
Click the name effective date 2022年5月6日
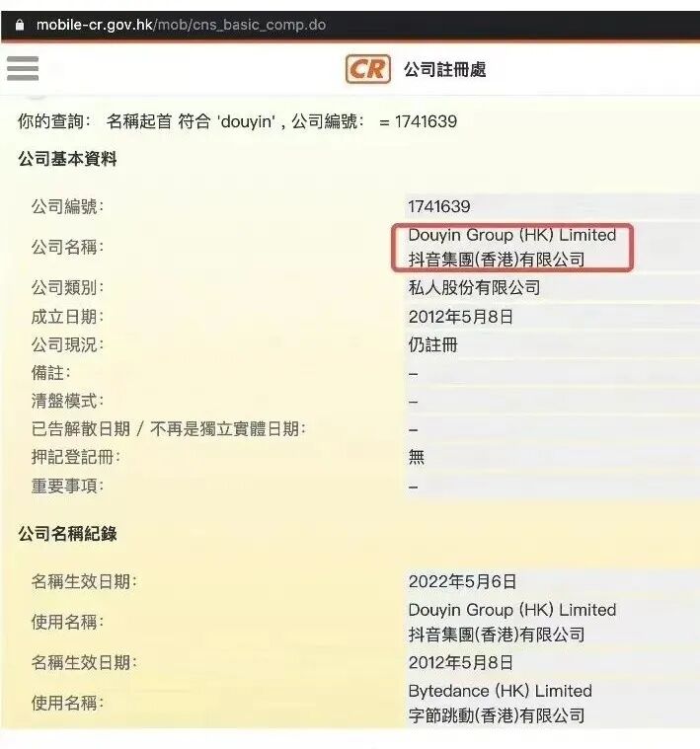462,582
